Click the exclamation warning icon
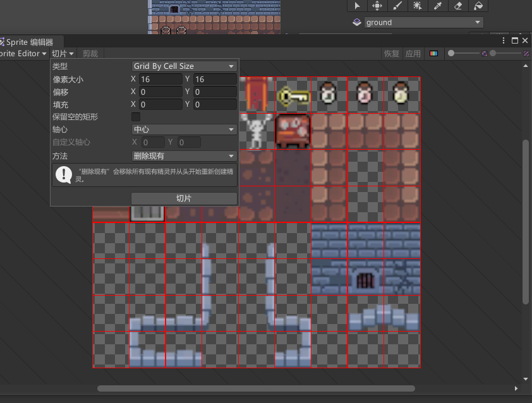This screenshot has width=532, height=403. [x=64, y=175]
